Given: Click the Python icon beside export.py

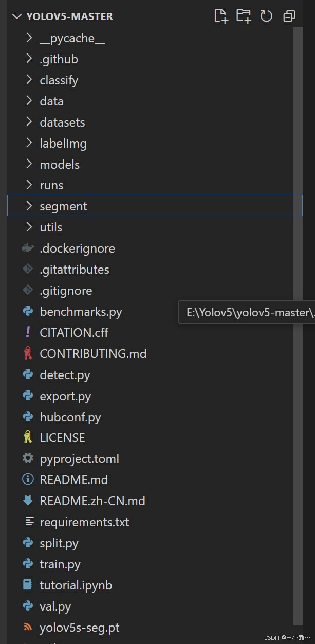Looking at the screenshot, I should click(28, 396).
